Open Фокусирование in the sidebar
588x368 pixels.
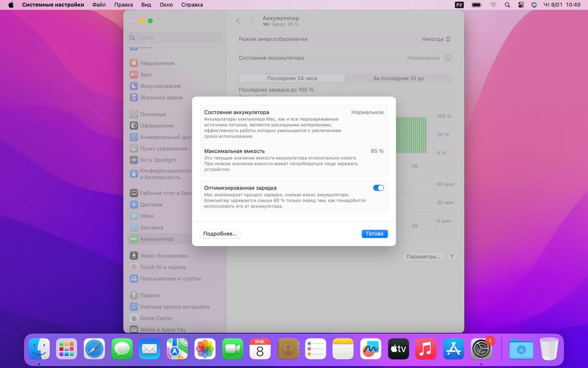point(175,86)
